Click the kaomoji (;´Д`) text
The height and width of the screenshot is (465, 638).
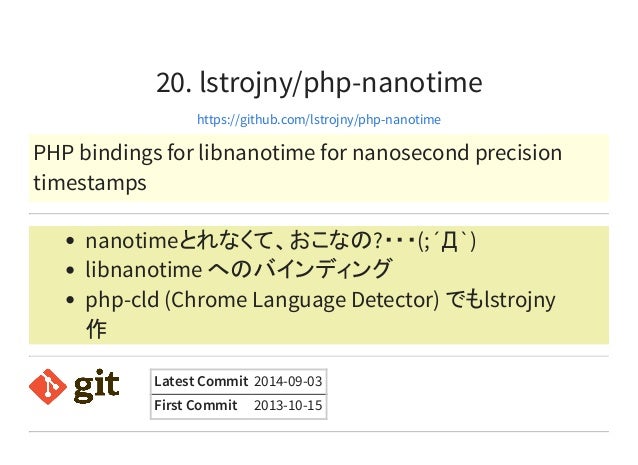tap(447, 241)
